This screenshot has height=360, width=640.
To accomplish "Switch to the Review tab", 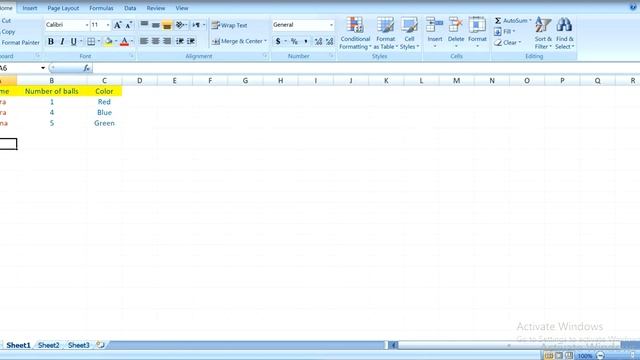I will (x=156, y=8).
